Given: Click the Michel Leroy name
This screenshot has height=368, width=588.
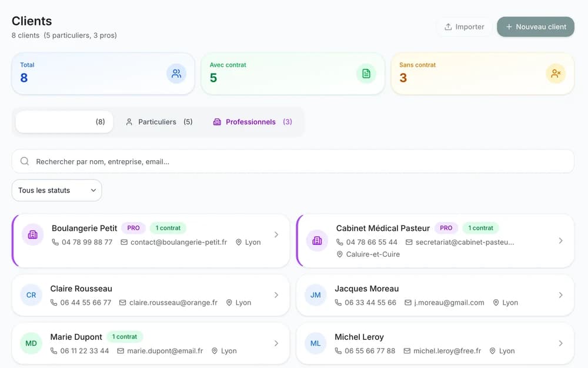Looking at the screenshot, I should (359, 337).
